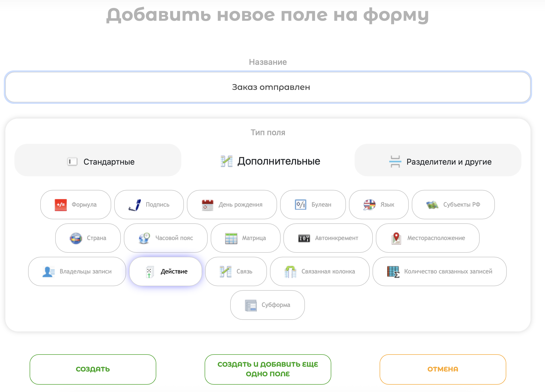Select the Timezone (Часовой пояс) field

(x=166, y=238)
